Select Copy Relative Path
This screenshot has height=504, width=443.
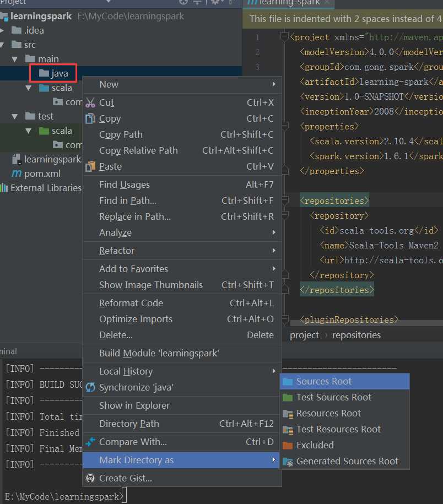182,150
